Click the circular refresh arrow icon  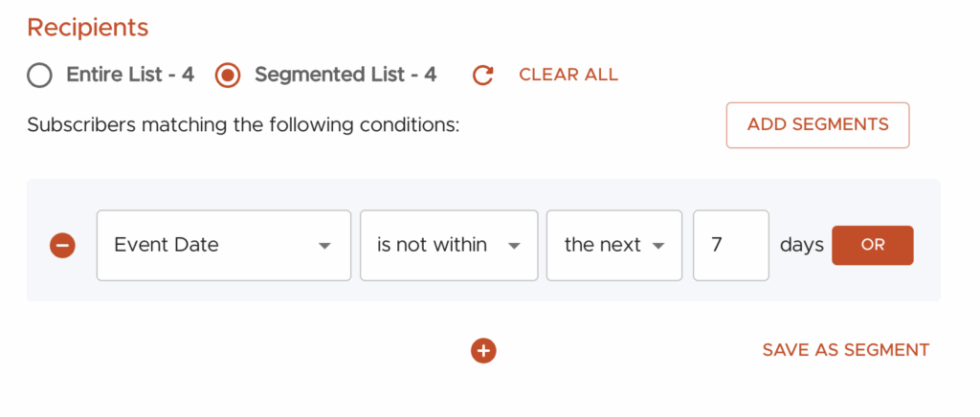point(483,76)
